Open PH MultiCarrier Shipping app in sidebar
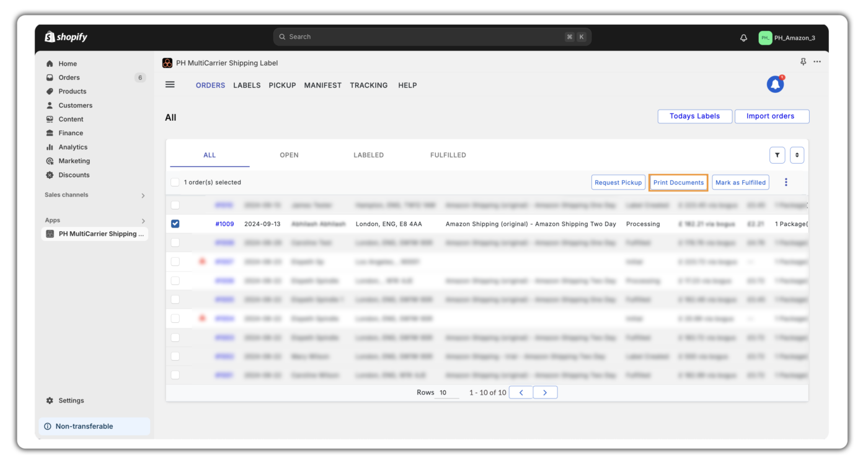This screenshot has width=868, height=461. coord(95,234)
